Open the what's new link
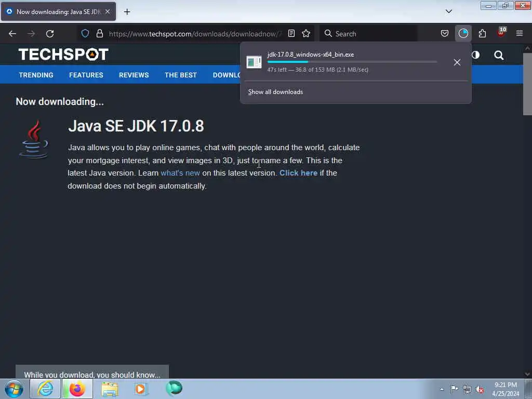Screen dimensions: 532x399 point(180,173)
